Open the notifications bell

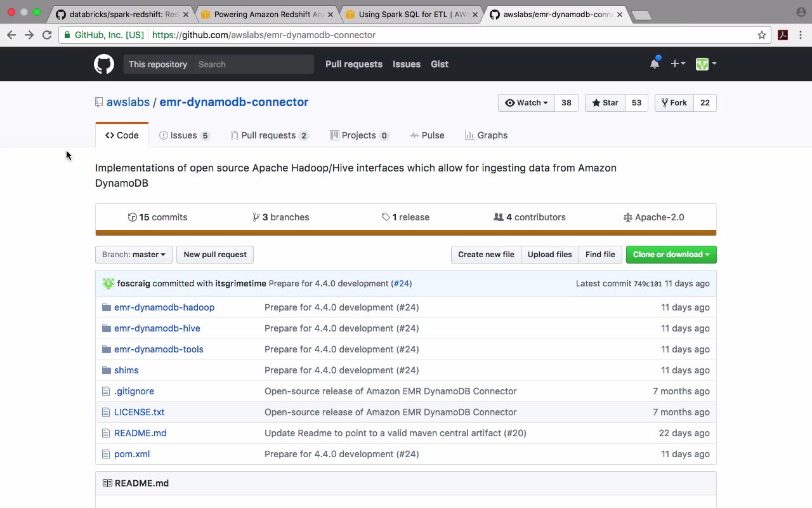(x=655, y=63)
